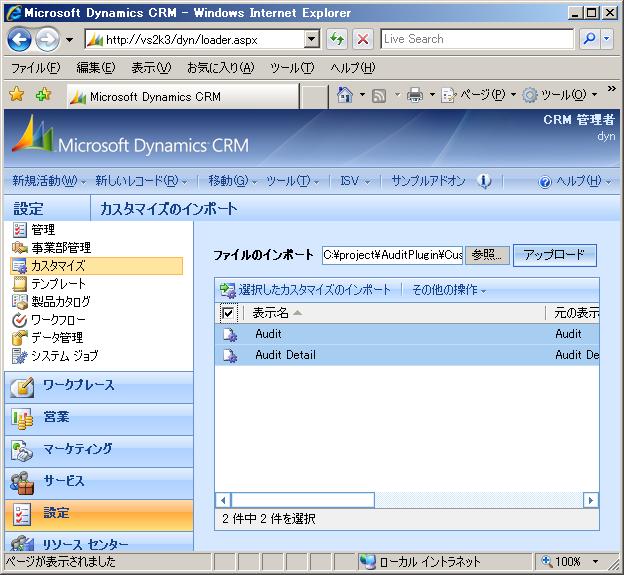The width and height of the screenshot is (624, 575).
Task: Click the Live Search magnifier icon
Action: tap(589, 39)
